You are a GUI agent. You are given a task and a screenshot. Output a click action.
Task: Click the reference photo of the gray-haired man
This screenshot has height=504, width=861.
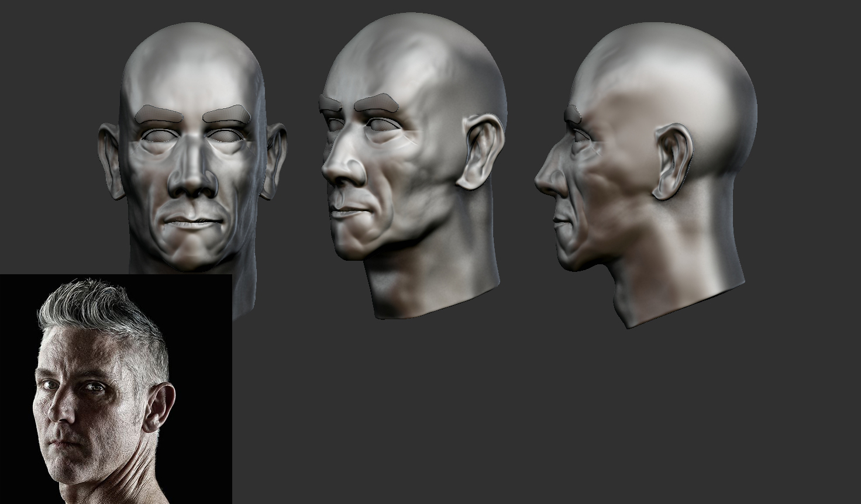(x=116, y=389)
